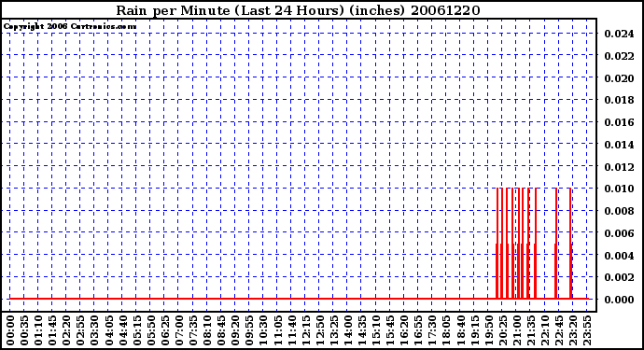Click the 0.018 y-axis value
The width and height of the screenshot is (644, 350).
[619, 100]
